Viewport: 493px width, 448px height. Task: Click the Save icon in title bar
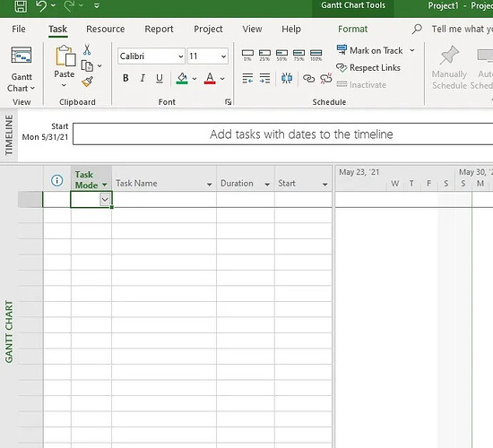21,5
